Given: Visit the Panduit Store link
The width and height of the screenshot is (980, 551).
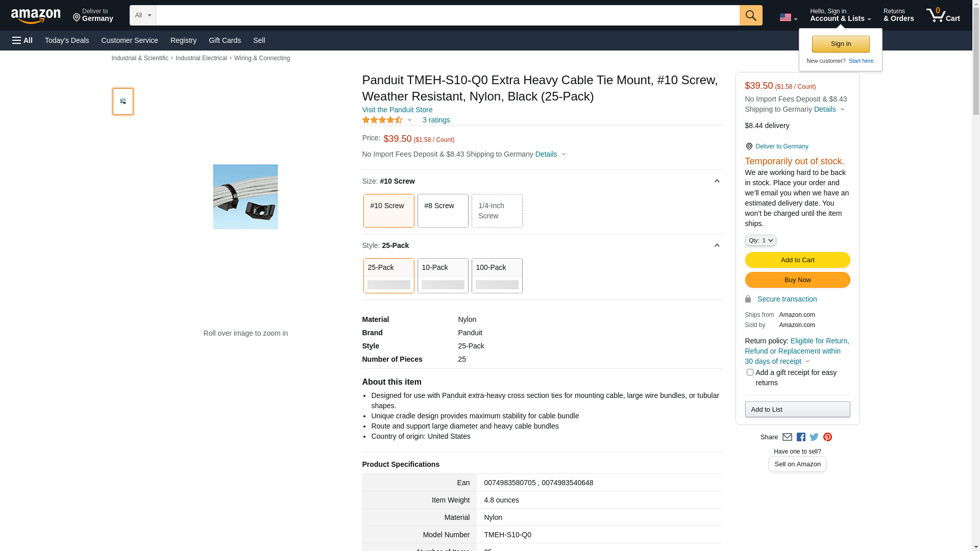Looking at the screenshot, I should (397, 110).
